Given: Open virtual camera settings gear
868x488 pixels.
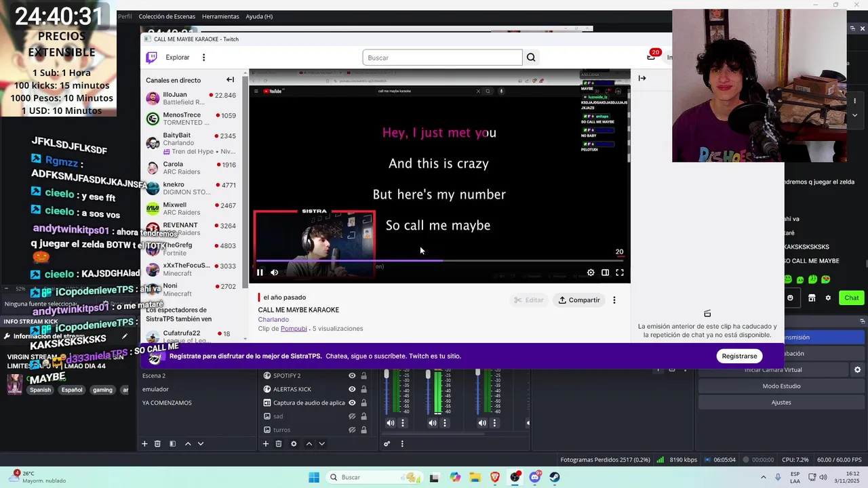Looking at the screenshot, I should pos(857,370).
